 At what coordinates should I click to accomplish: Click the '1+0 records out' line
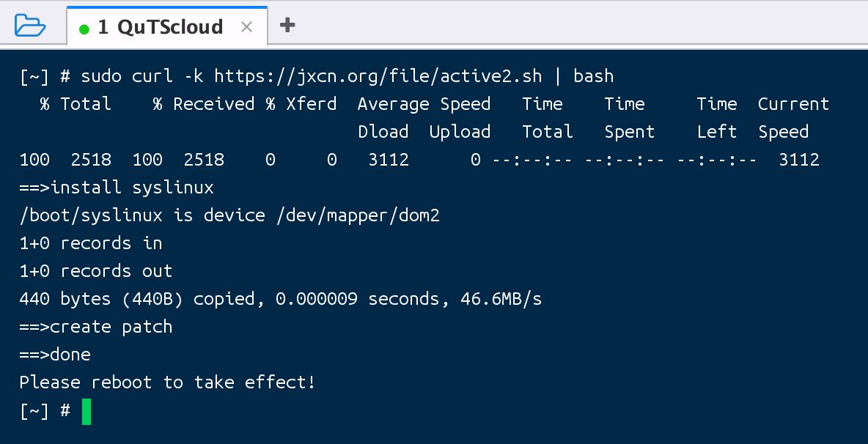96,271
